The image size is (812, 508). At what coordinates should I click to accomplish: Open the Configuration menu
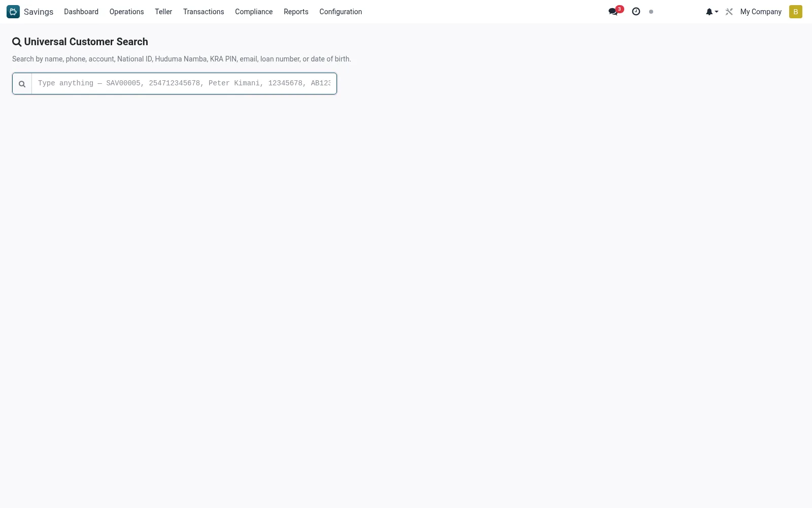click(x=341, y=12)
